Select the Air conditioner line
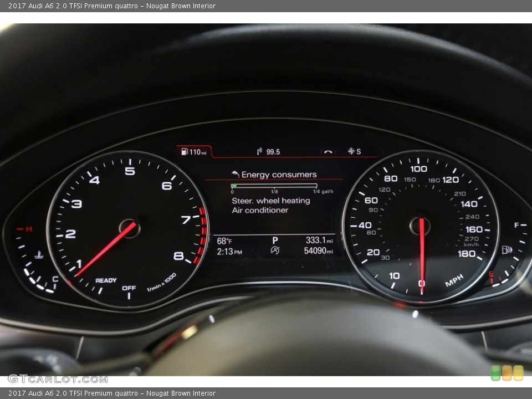This screenshot has height=399, width=532. pyautogui.click(x=260, y=211)
